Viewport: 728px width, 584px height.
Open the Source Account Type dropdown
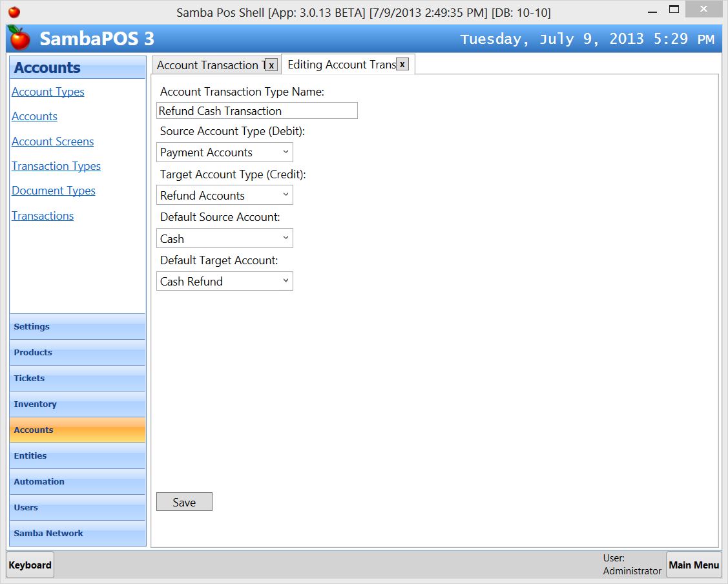pyautogui.click(x=224, y=152)
